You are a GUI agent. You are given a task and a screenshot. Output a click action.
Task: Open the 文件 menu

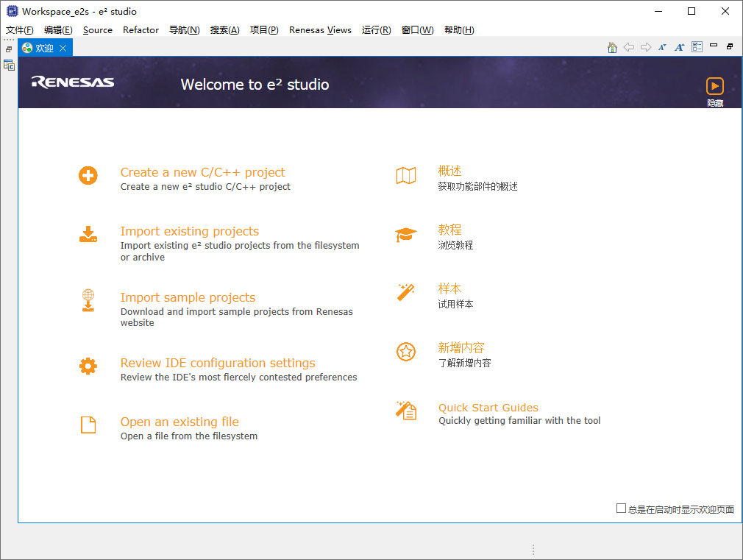coord(18,30)
